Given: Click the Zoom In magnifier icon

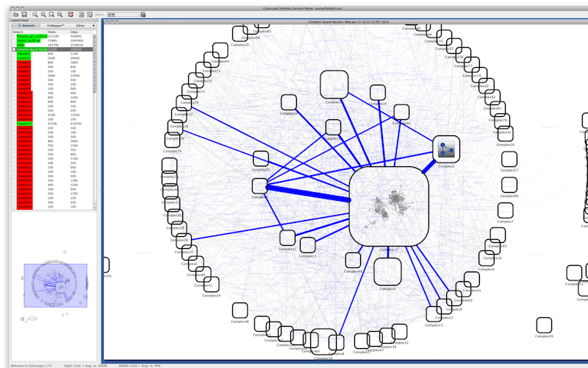Looking at the screenshot, I should [x=43, y=14].
